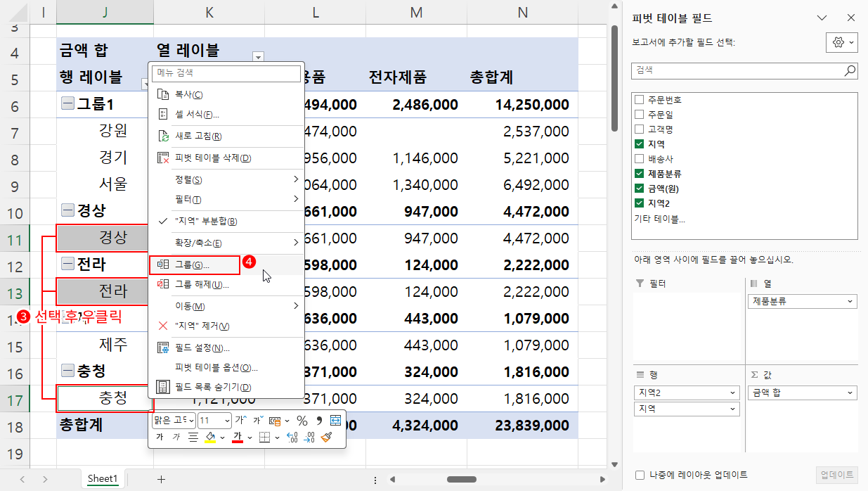Image resolution: width=868 pixels, height=491 pixels.
Task: Open the 열 레이블 filter dropdown
Action: click(x=258, y=56)
